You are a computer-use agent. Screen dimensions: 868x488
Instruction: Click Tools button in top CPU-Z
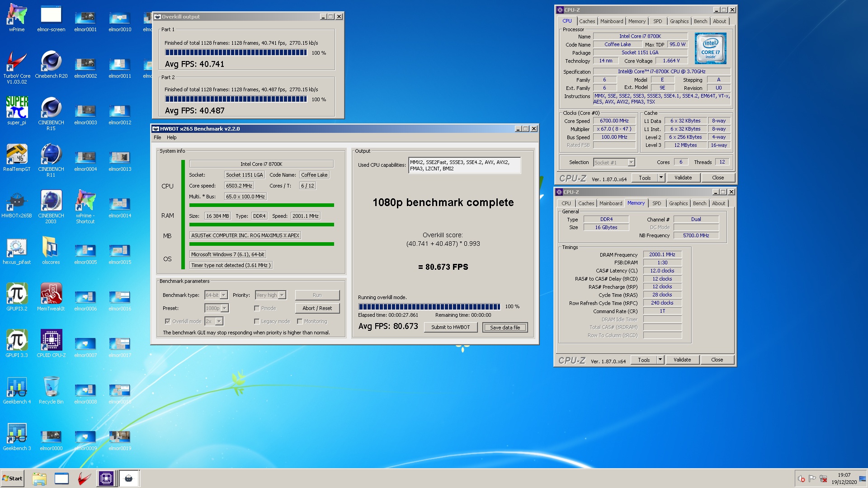(645, 178)
